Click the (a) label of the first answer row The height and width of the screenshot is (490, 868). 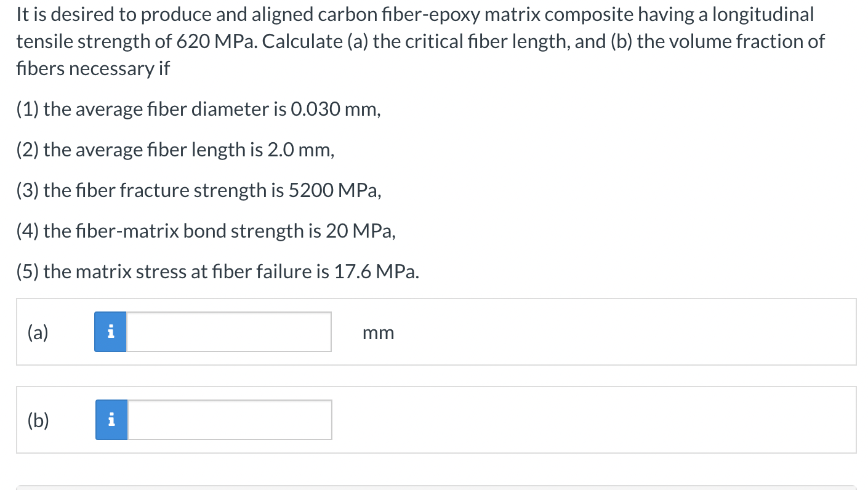(38, 332)
